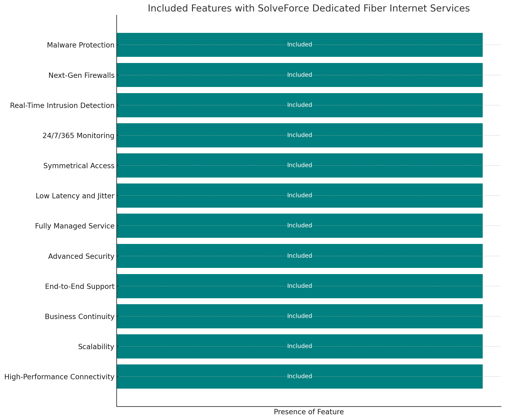Image resolution: width=505 pixels, height=420 pixels.
Task: Click the 'End-to-End Support' axis label
Action: [x=80, y=286]
